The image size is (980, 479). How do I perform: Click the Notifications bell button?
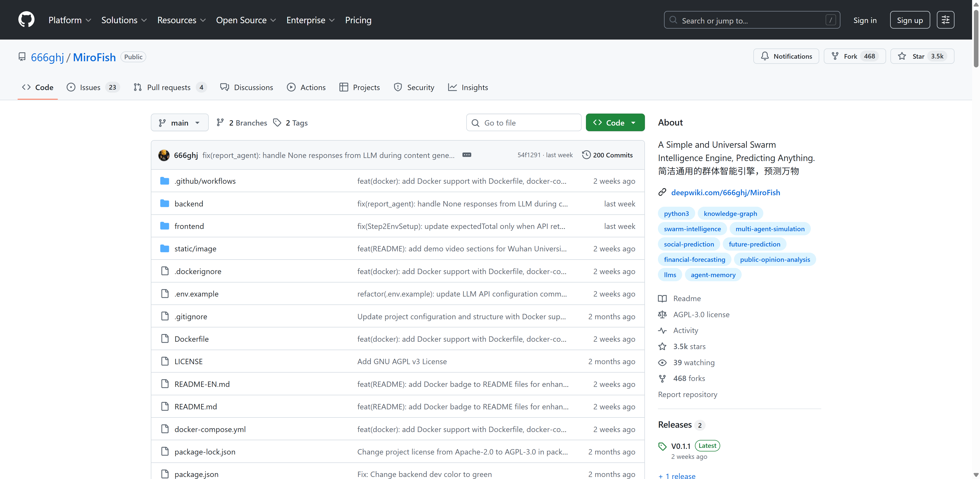pyautogui.click(x=786, y=56)
